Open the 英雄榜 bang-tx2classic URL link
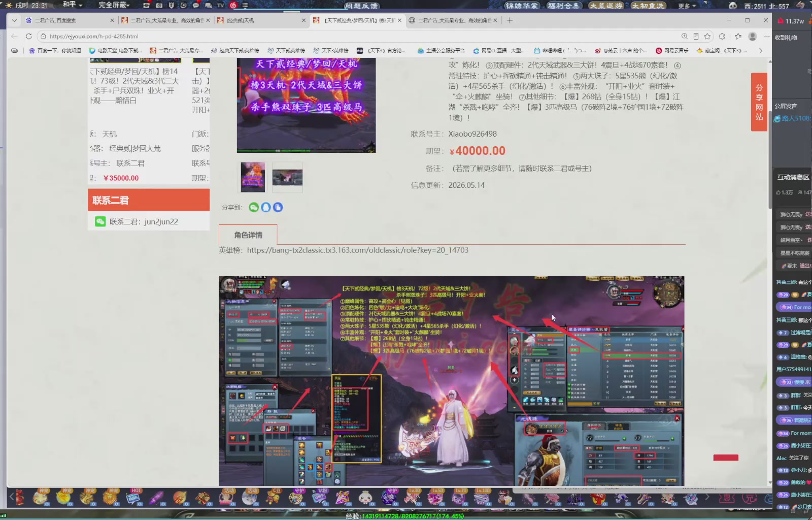This screenshot has width=812, height=520. (x=357, y=250)
